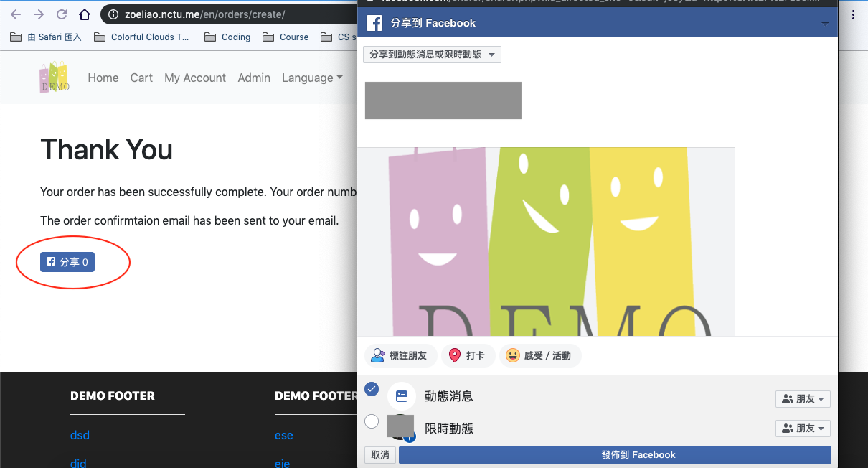Expand the Language menu

point(312,78)
